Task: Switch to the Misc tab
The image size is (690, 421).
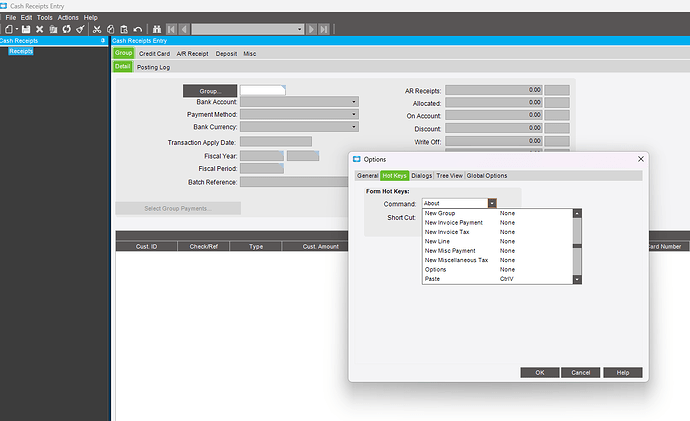Action: click(250, 54)
